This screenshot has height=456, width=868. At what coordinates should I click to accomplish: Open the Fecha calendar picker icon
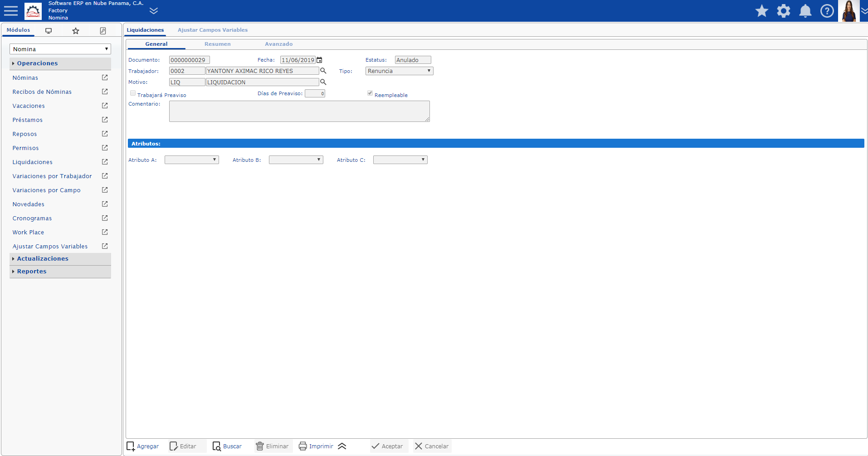coord(319,60)
